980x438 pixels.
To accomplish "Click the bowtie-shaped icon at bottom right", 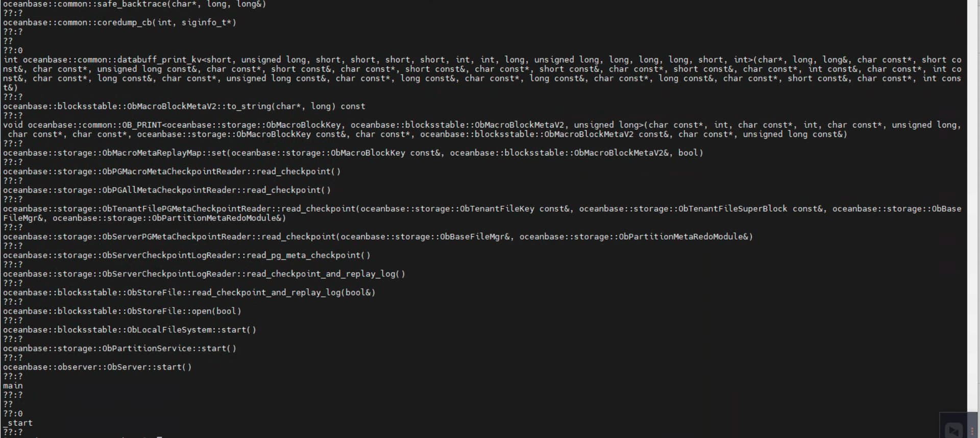I will 953,430.
